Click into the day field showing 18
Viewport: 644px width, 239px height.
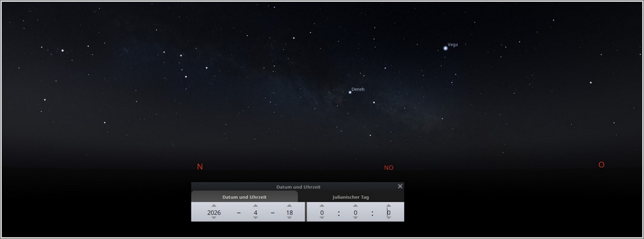click(x=290, y=212)
